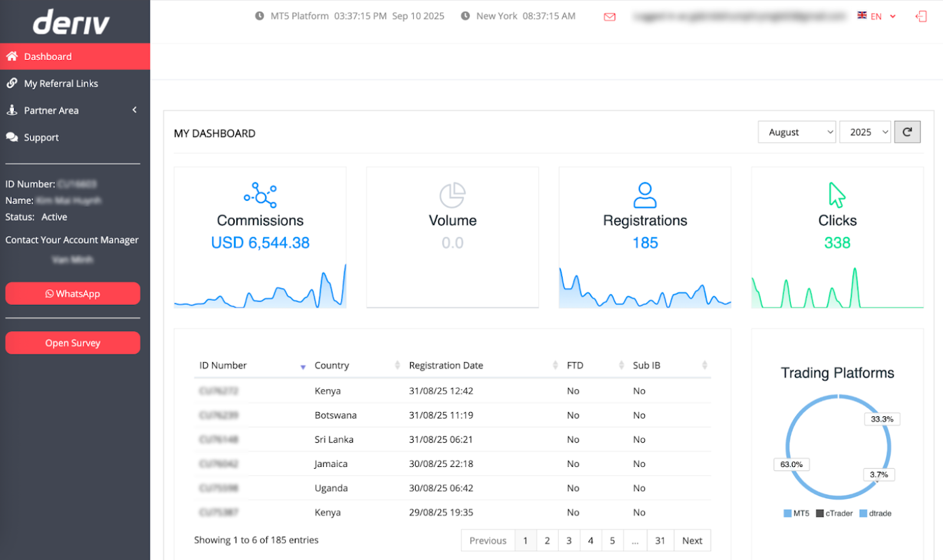This screenshot has height=560, width=943.
Task: Click date 31/08/25 12:42
Action: [441, 391]
